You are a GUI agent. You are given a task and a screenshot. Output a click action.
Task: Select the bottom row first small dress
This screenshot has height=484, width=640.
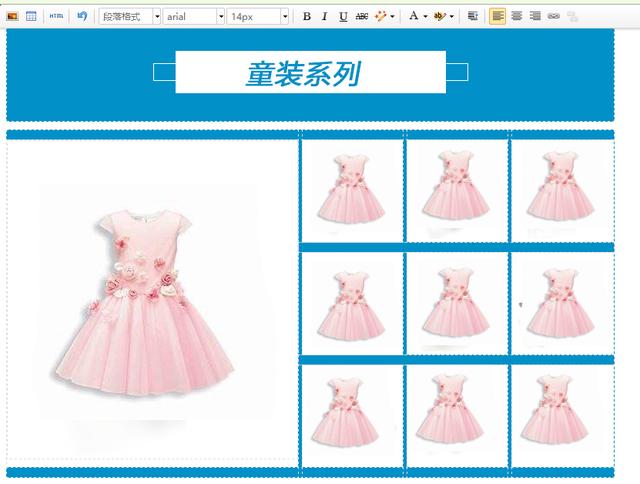[345, 411]
